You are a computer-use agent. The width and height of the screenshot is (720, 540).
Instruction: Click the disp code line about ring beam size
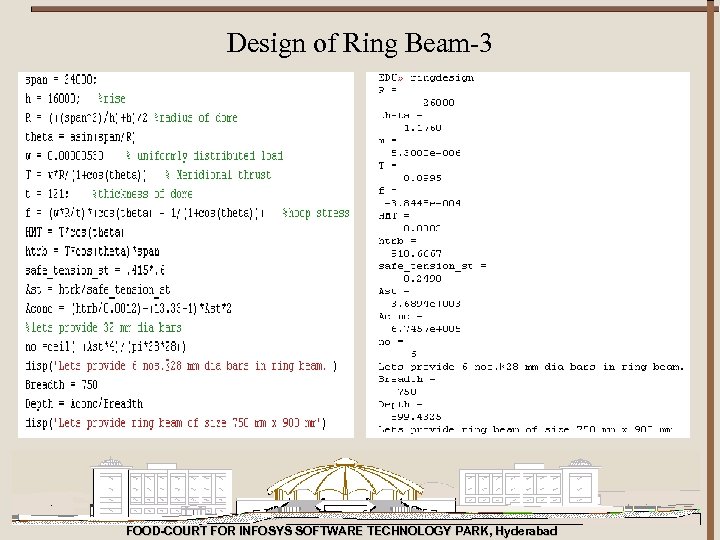click(175, 422)
